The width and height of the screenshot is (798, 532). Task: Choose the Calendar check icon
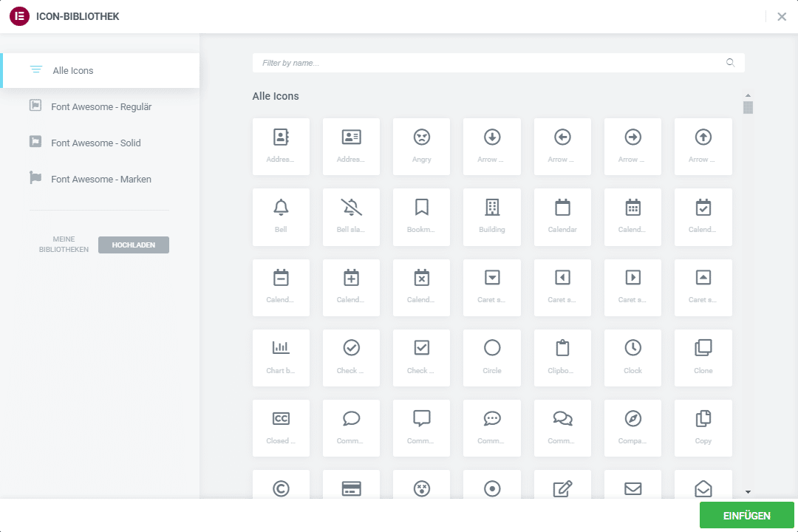tap(703, 216)
